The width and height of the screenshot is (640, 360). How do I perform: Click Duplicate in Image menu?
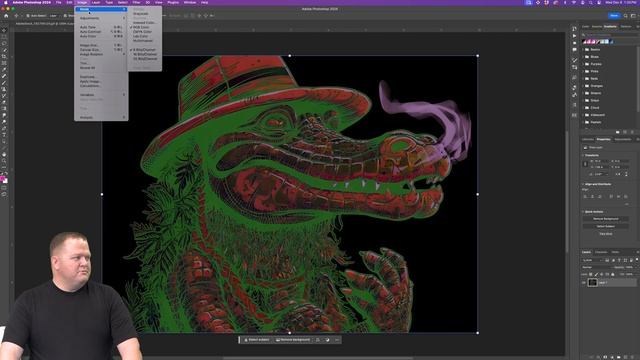pyautogui.click(x=101, y=77)
